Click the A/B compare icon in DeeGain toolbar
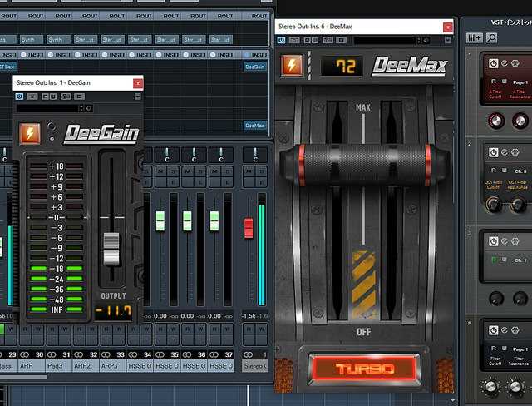 pos(66,97)
